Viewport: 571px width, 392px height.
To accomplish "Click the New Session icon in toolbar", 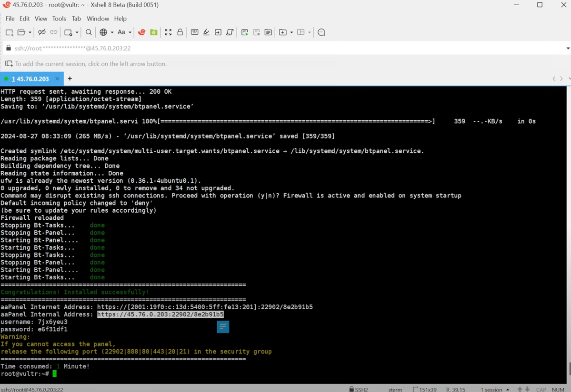I will coord(9,32).
